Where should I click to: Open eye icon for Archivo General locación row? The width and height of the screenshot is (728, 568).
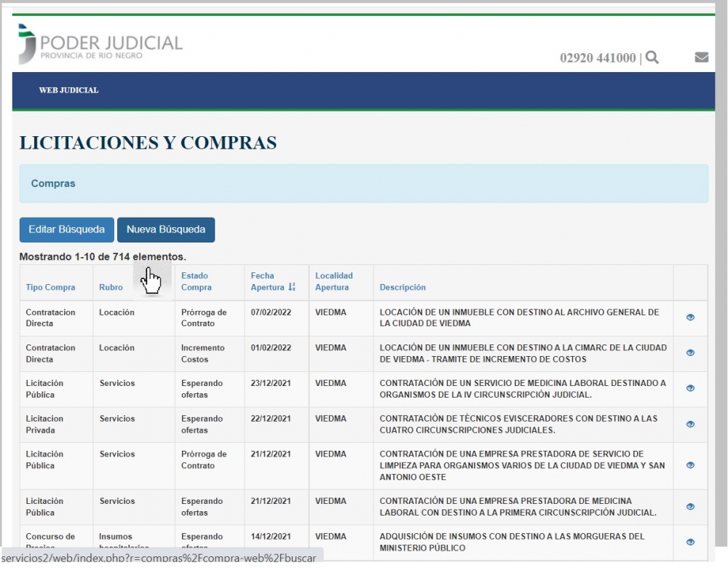[x=689, y=318]
